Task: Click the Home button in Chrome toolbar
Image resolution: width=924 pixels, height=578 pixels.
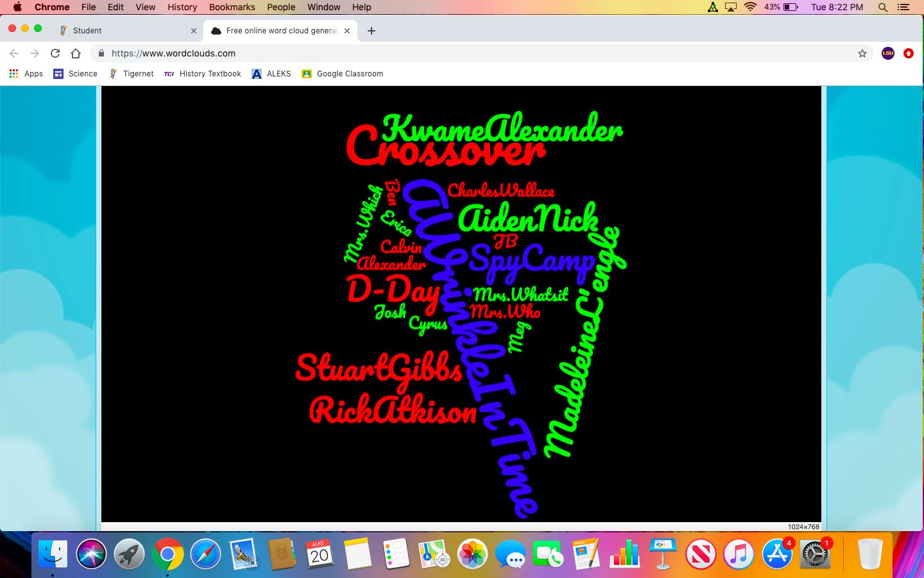Action: coord(76,53)
